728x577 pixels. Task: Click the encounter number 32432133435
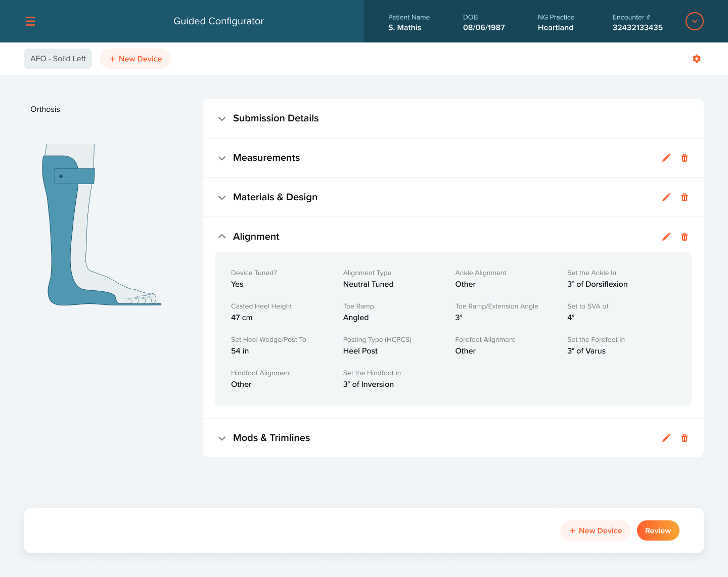tap(638, 28)
